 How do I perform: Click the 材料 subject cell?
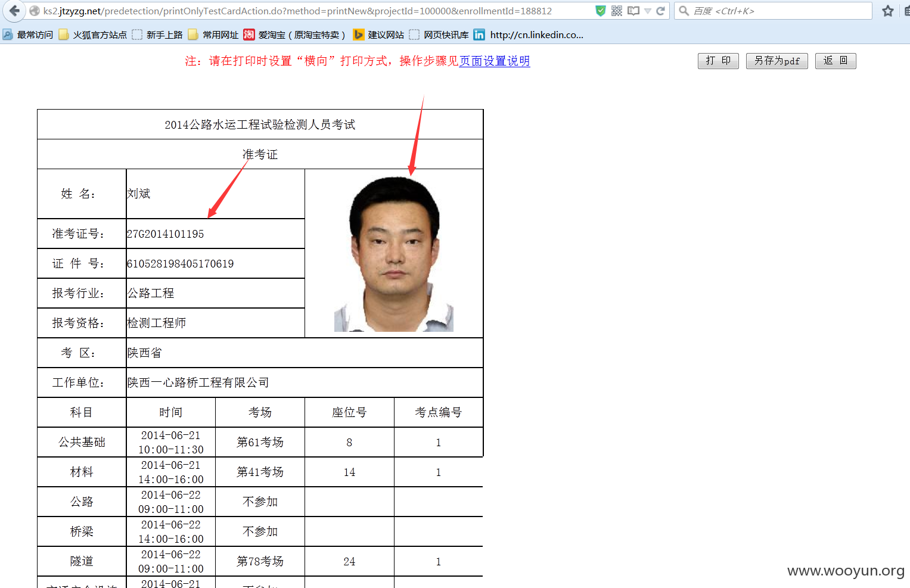82,472
